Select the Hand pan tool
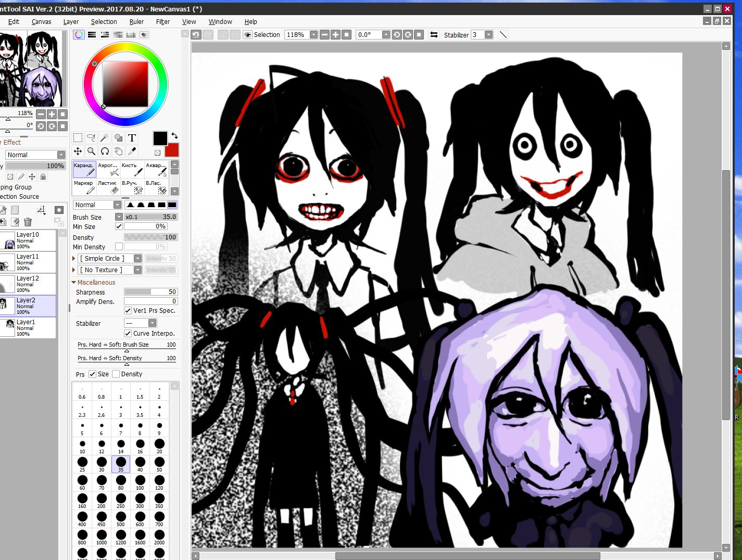Image resolution: width=742 pixels, height=560 pixels. pyautogui.click(x=118, y=151)
